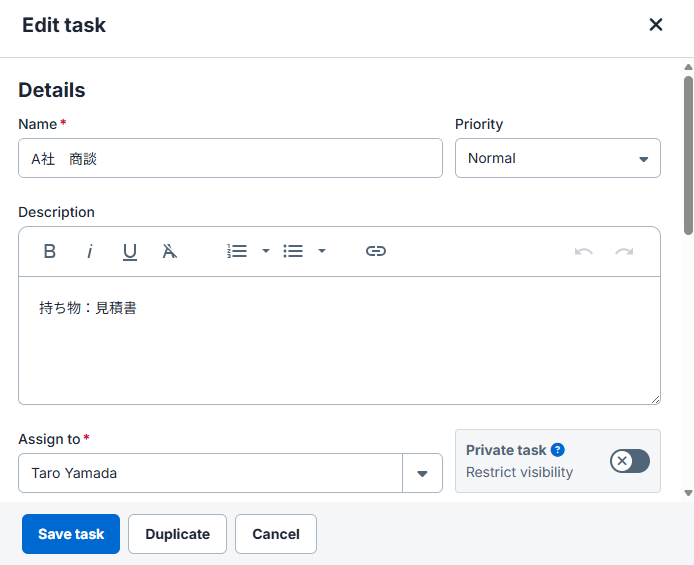Cancel editing the task

276,534
